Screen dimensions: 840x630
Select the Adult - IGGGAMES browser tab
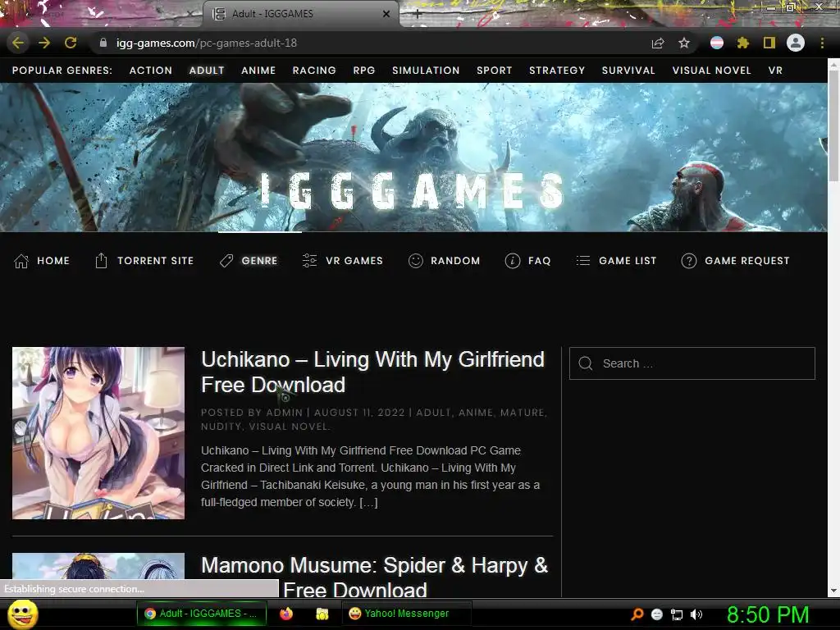pyautogui.click(x=300, y=14)
